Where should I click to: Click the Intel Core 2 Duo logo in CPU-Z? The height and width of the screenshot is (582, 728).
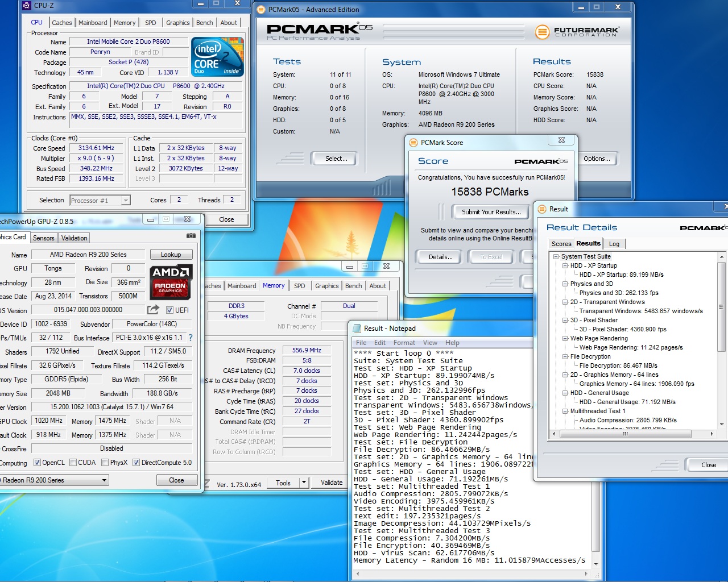(x=217, y=57)
